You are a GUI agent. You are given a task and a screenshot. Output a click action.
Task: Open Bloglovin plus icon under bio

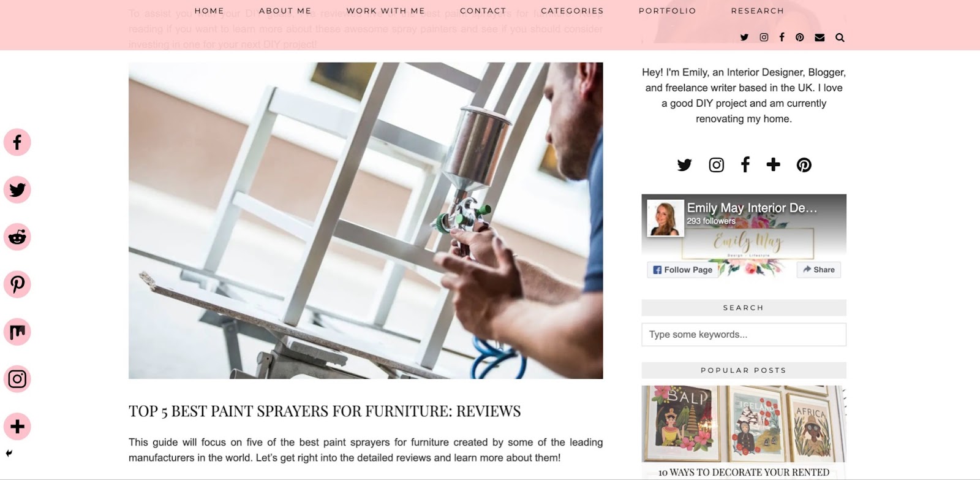click(773, 164)
